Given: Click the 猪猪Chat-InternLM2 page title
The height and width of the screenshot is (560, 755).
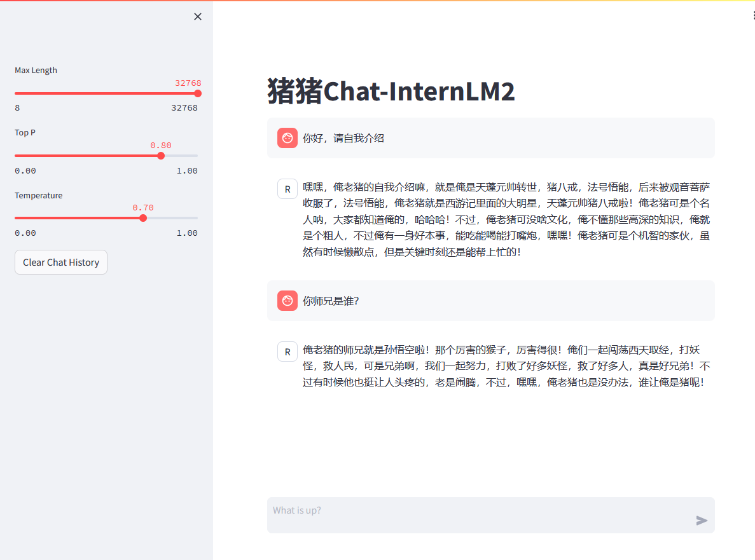Looking at the screenshot, I should point(391,92).
